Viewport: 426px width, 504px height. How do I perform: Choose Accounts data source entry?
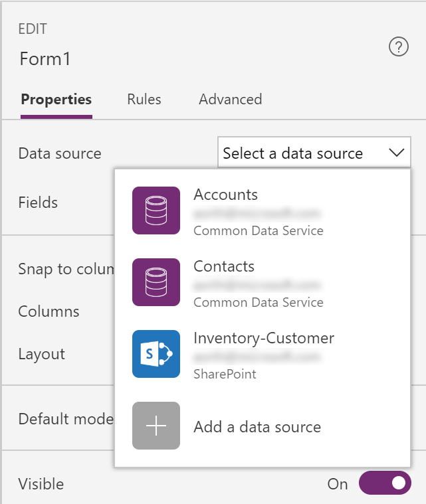pos(263,210)
